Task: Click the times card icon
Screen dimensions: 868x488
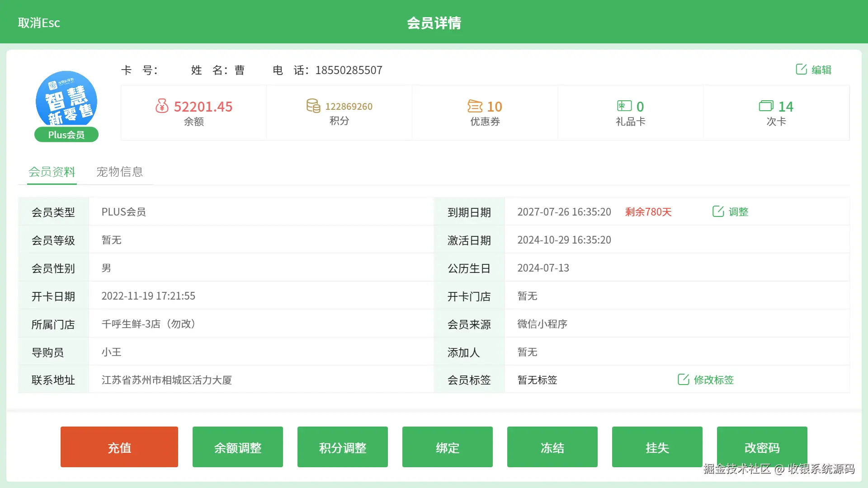Action: coord(766,106)
